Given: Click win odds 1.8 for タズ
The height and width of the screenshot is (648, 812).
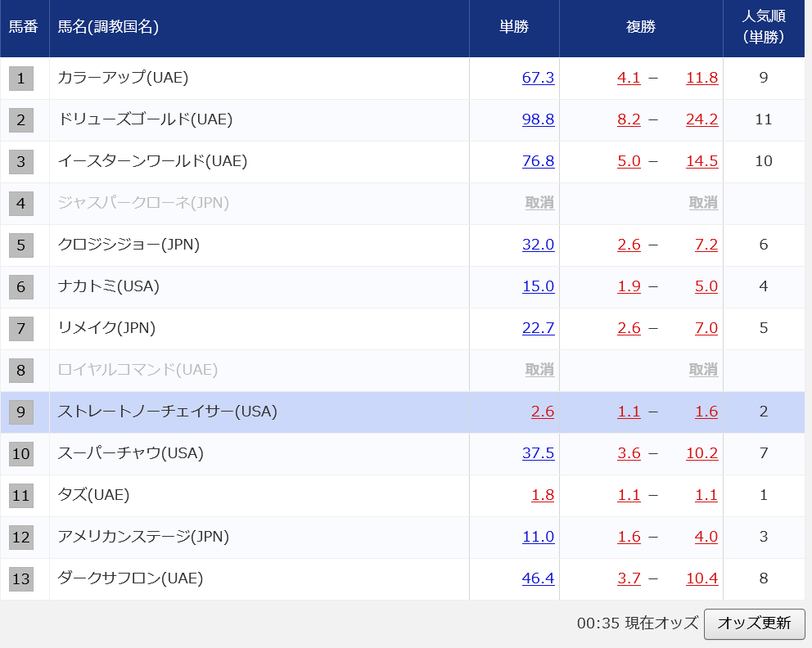Looking at the screenshot, I should (x=543, y=496).
